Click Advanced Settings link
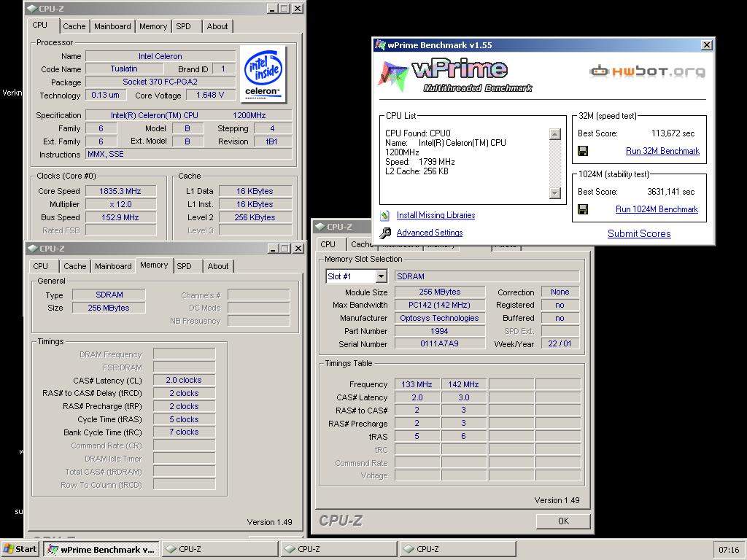The height and width of the screenshot is (560, 747). pos(430,233)
